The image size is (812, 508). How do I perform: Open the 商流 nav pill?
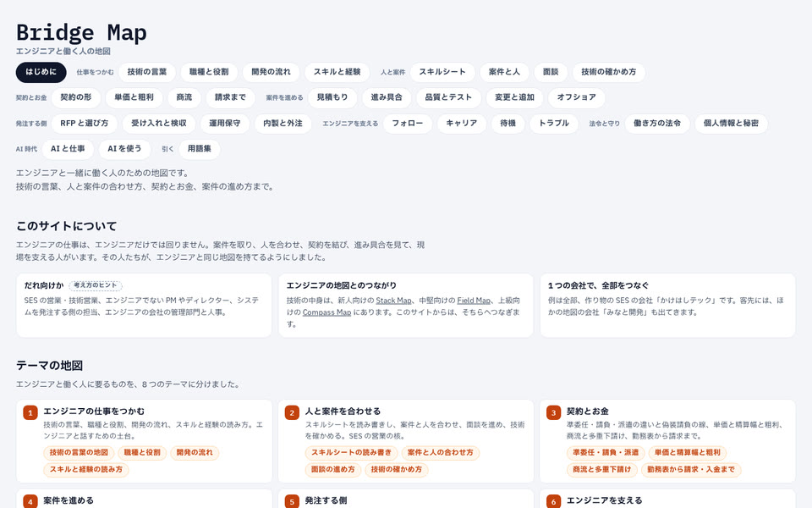pyautogui.click(x=184, y=97)
